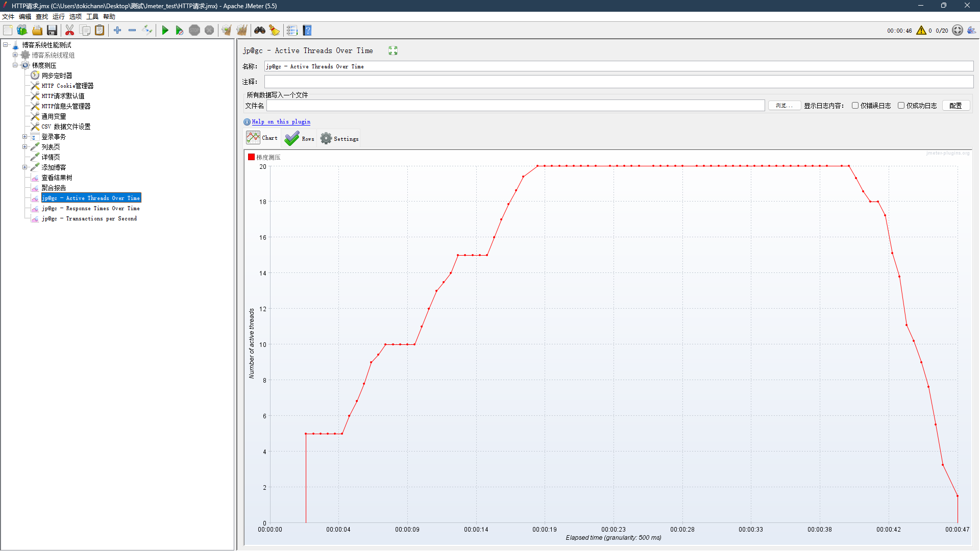The height and width of the screenshot is (551, 980).
Task: Collapse the 梯度测压 thread group
Action: (15, 65)
